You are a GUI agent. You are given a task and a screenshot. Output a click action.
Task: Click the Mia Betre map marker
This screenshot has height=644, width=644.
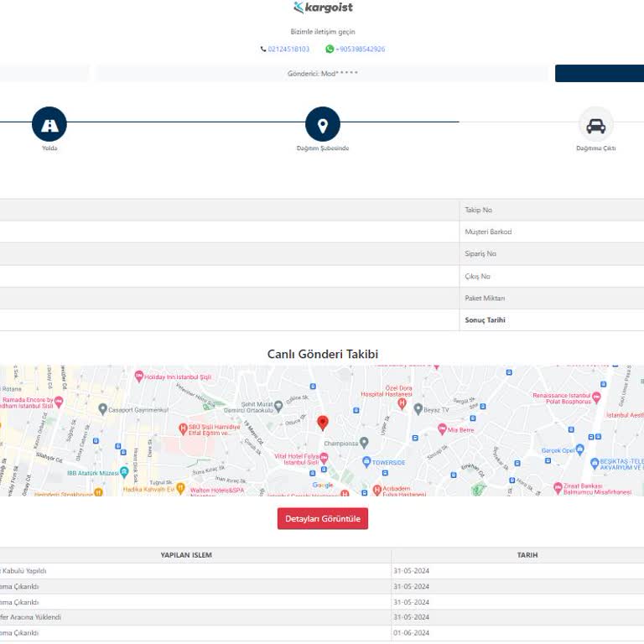click(x=442, y=429)
